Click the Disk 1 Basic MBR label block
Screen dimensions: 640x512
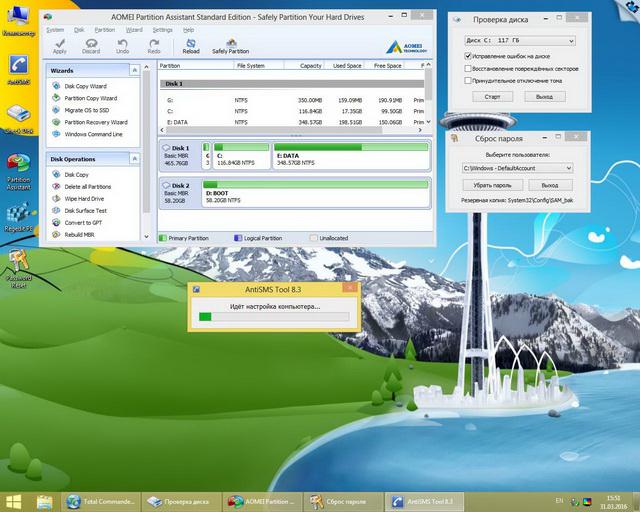pos(180,155)
